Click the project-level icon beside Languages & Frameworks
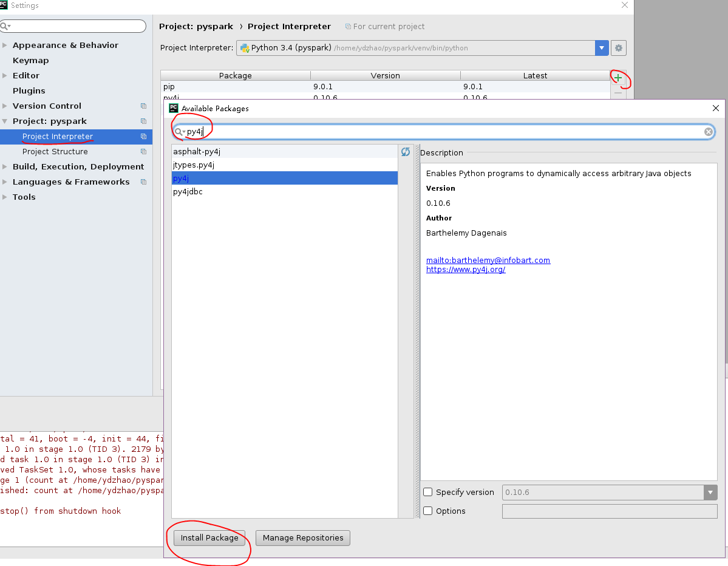This screenshot has width=728, height=566. [143, 182]
